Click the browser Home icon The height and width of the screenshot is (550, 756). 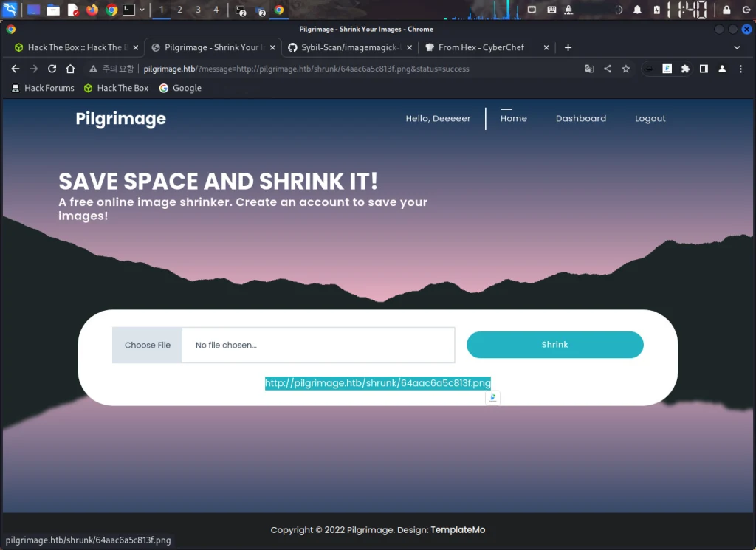tap(70, 69)
